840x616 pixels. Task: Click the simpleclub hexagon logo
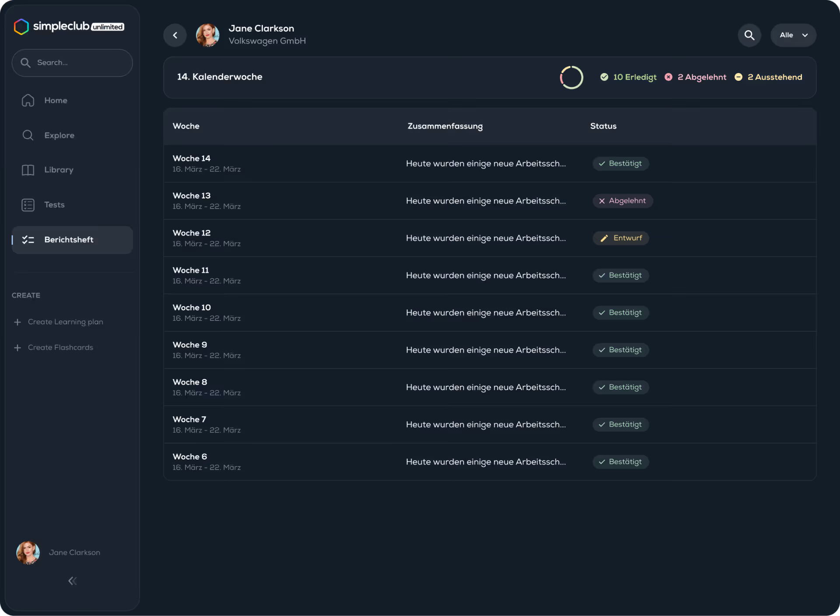click(21, 27)
